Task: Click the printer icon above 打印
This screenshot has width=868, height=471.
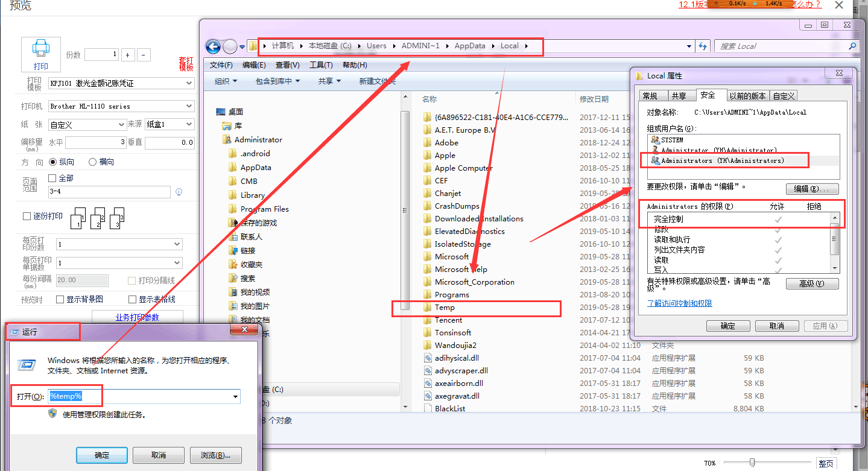Action: [x=41, y=48]
